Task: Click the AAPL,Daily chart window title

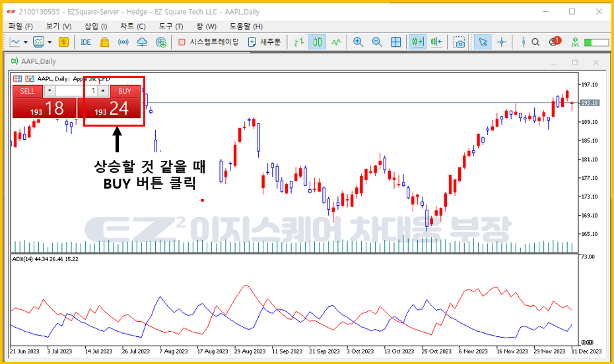Action: point(38,61)
